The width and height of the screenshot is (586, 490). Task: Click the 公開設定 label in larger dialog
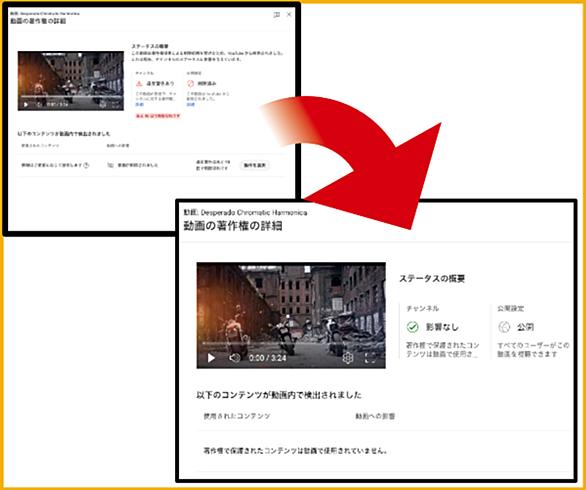coord(511,308)
